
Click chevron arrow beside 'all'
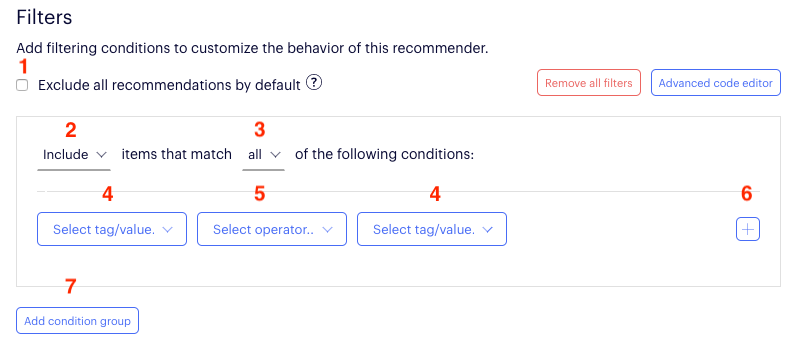275,154
